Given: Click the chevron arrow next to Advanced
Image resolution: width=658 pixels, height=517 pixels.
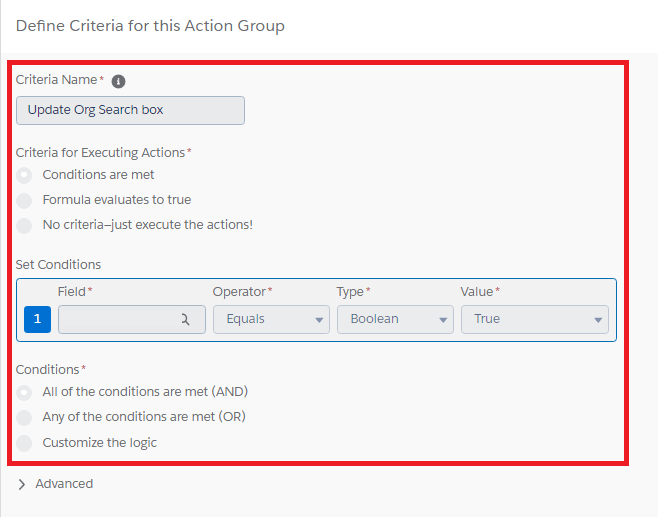Looking at the screenshot, I should (22, 484).
